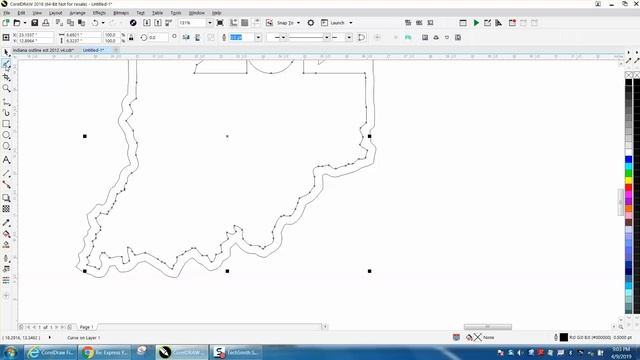This screenshot has height=360, width=640.
Task: Switch to Untitled-1 document tab
Action: 93,50
